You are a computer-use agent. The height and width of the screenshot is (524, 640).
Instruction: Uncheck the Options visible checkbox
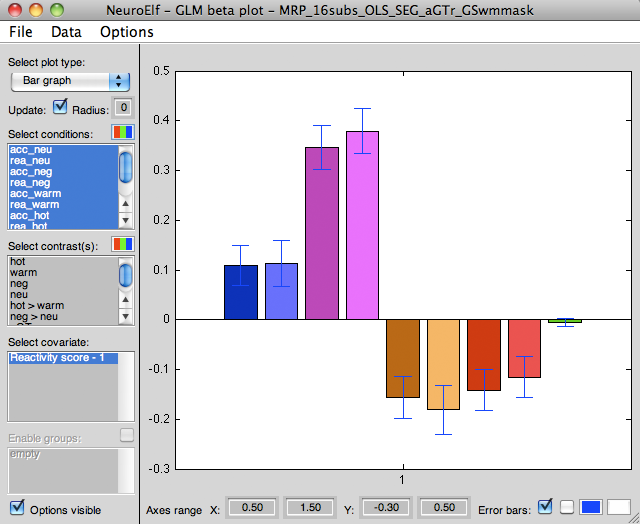(x=17, y=508)
